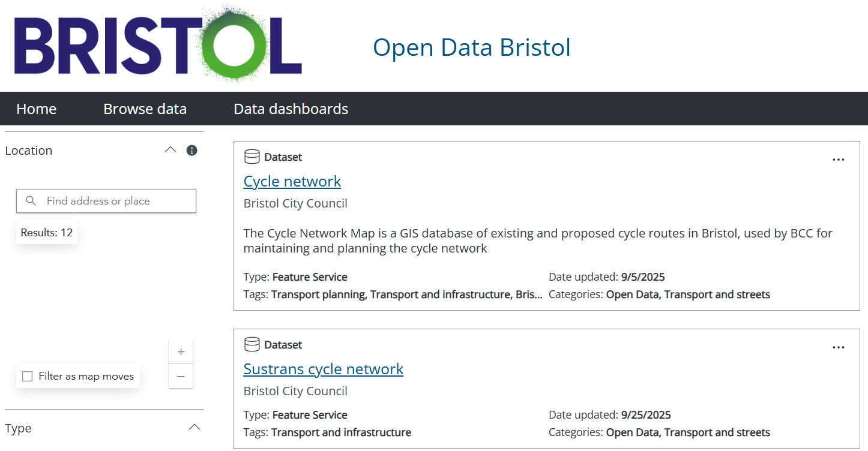Open the Data dashboards menu item
Viewport: 868px width, 451px height.
point(291,109)
